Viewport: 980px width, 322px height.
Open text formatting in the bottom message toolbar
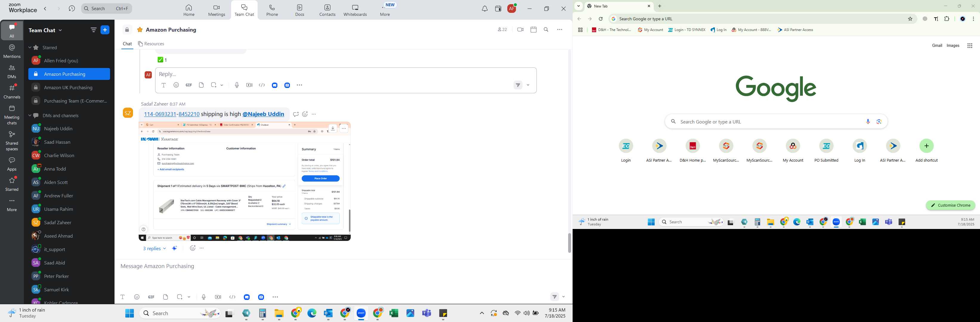pyautogui.click(x=123, y=297)
